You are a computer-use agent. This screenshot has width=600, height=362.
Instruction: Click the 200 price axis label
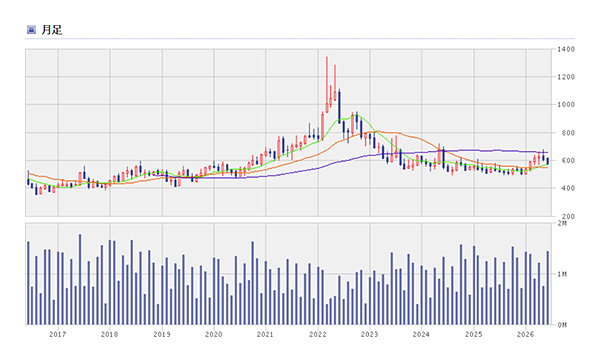point(568,216)
